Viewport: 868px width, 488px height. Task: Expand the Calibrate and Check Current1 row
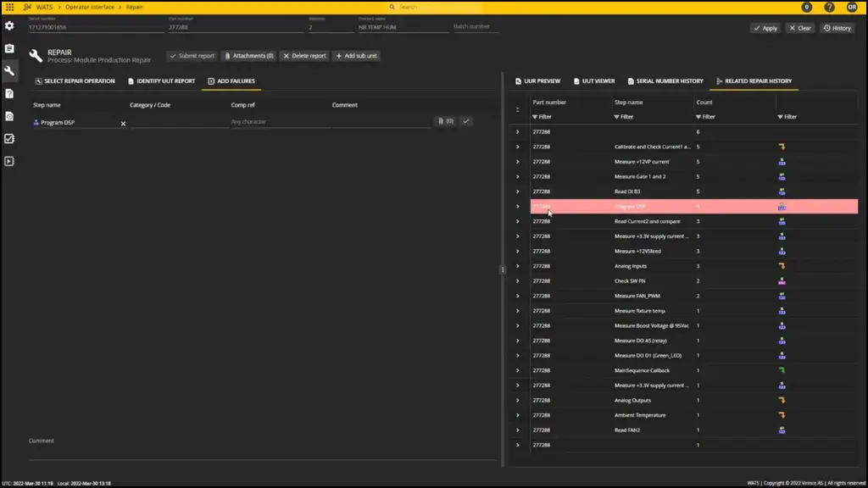coord(518,147)
